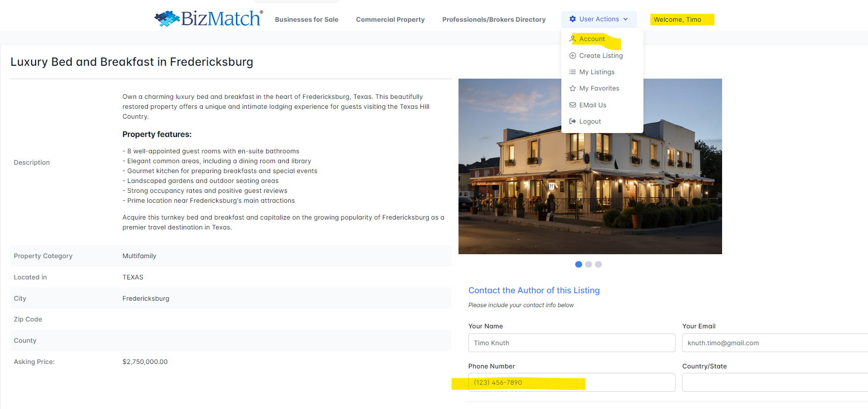The width and height of the screenshot is (868, 409).
Task: Click the plus icon beside Create Listing
Action: [573, 56]
